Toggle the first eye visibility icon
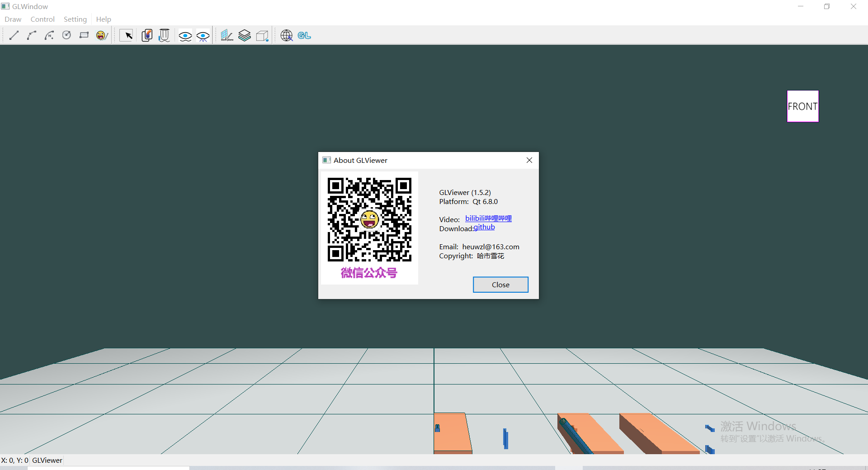The image size is (868, 470). (x=185, y=35)
